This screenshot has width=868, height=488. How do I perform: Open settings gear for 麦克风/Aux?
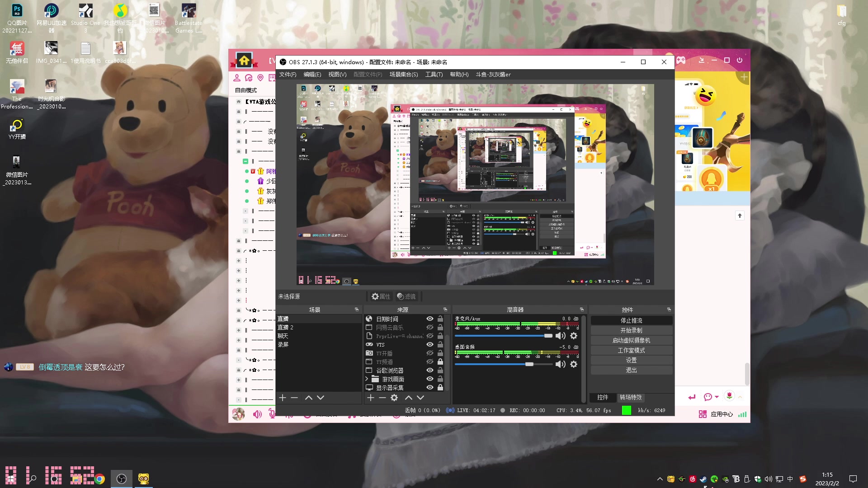pos(574,336)
